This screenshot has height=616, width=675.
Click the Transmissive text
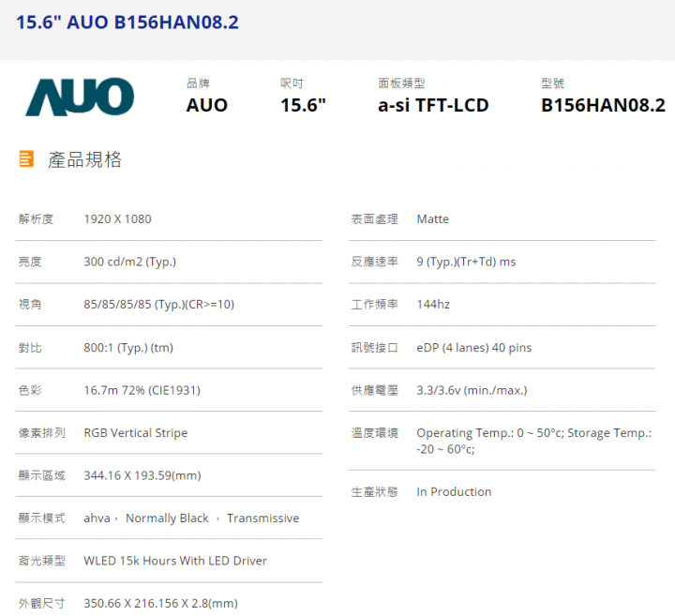coord(263,518)
